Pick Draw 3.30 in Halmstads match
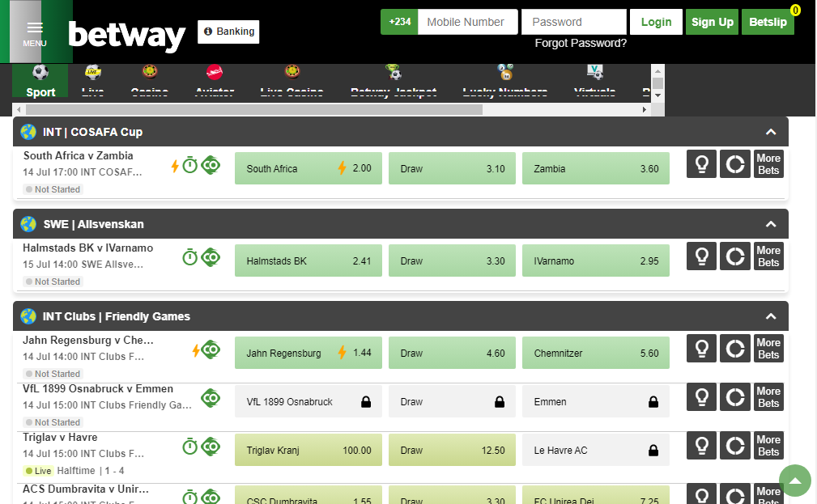 click(452, 260)
